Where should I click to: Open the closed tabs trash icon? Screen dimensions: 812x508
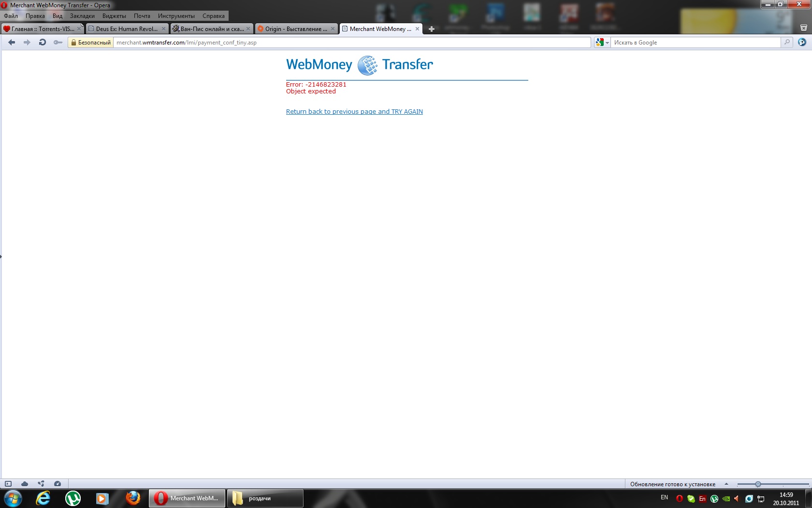[803, 28]
